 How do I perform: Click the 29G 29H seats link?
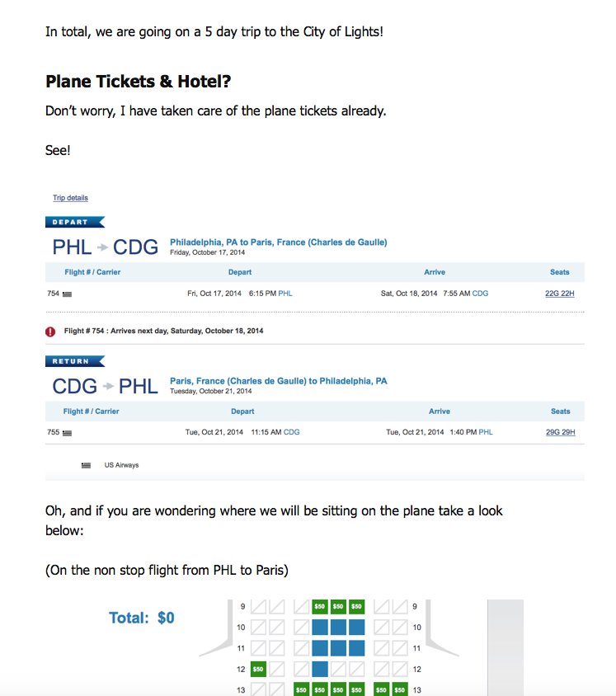560,432
